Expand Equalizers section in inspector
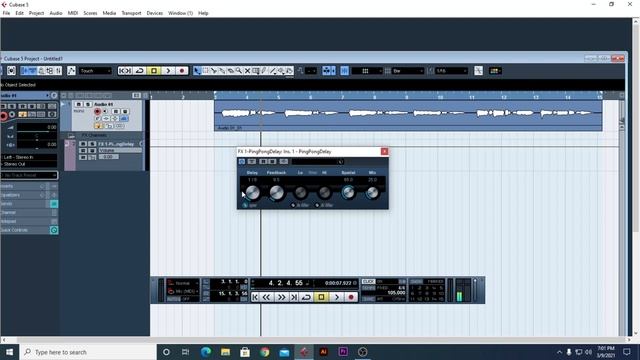The height and width of the screenshot is (360, 640). [29, 195]
